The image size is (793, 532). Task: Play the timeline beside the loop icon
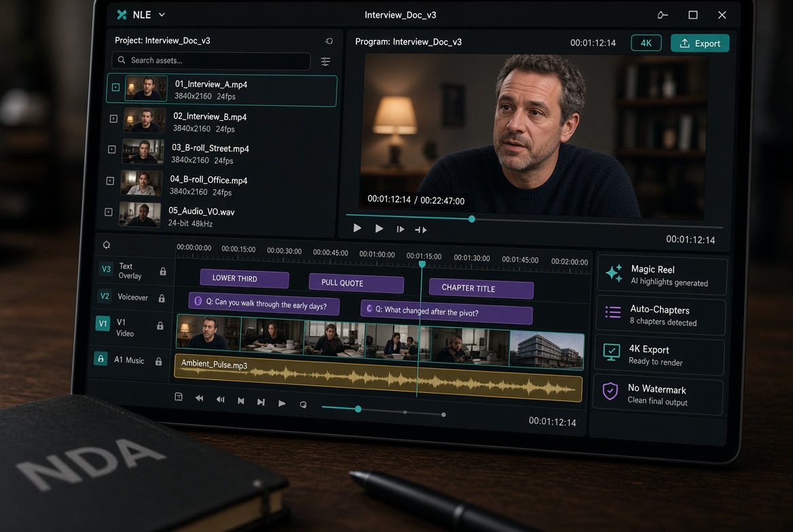coord(282,403)
